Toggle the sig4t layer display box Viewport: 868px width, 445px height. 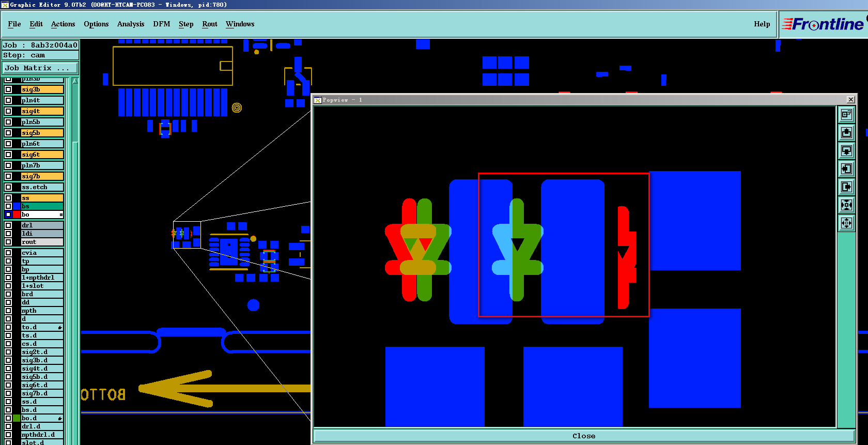(8, 111)
